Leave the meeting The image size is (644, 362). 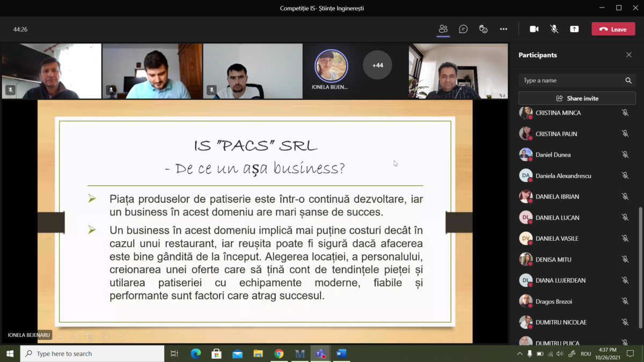613,29
